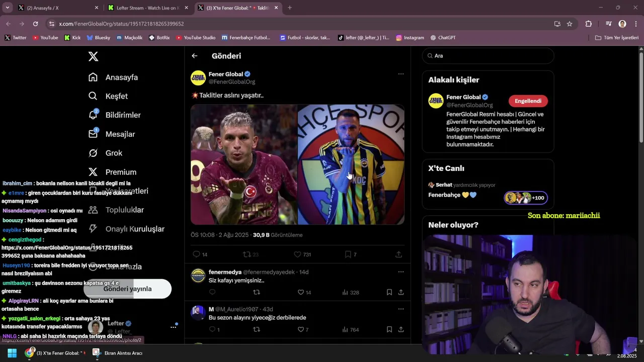Click the +100 listeners badge
Viewport: 644px width, 362px height.
526,198
